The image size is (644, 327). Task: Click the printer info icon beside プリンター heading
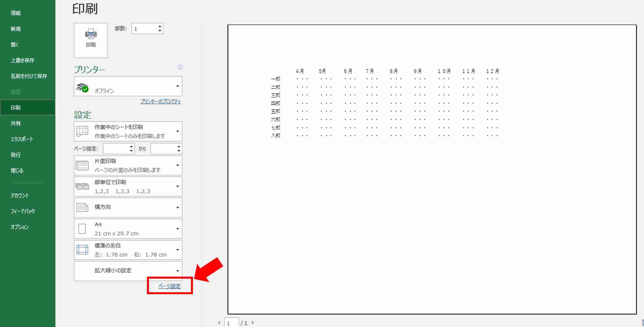(x=180, y=67)
